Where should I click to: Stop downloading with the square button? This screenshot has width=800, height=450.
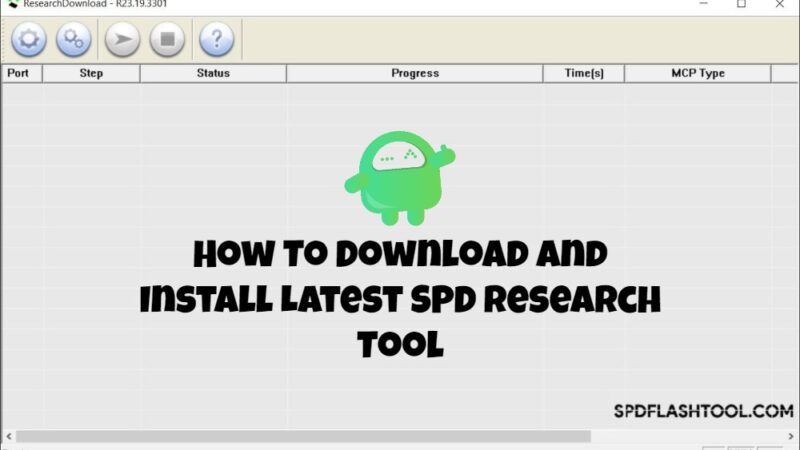(x=167, y=39)
